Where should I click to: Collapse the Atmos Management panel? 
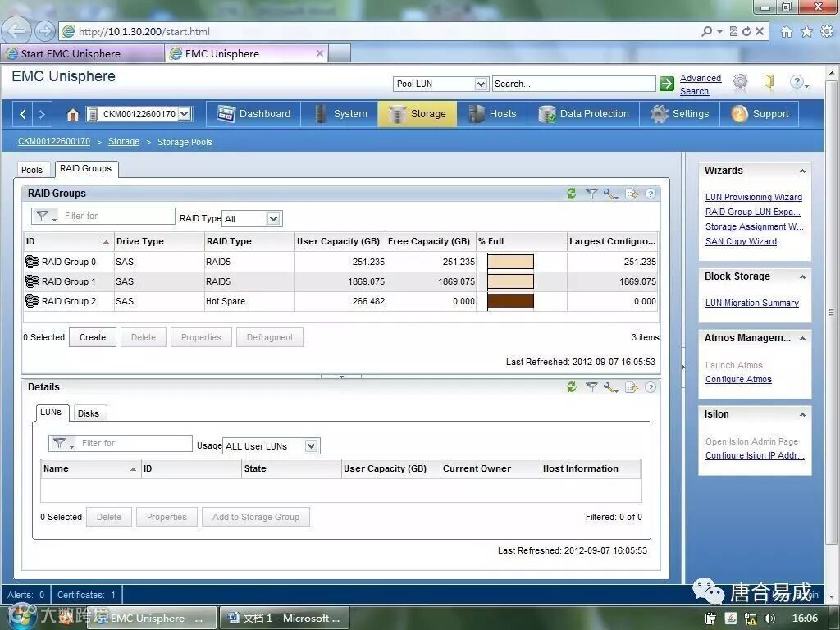(x=802, y=339)
